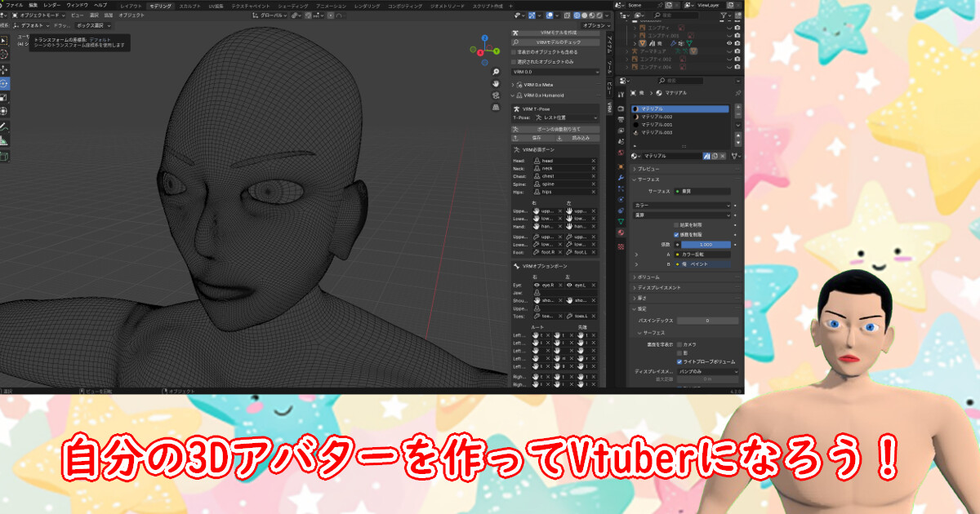Click the outliner filter funnel icon

pos(724,16)
